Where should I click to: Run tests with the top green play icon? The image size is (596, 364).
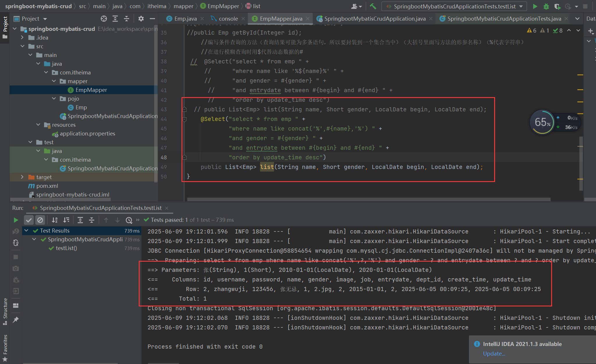(535, 6)
